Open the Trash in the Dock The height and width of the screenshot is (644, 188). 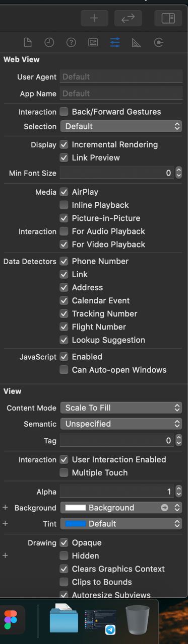pos(138,620)
